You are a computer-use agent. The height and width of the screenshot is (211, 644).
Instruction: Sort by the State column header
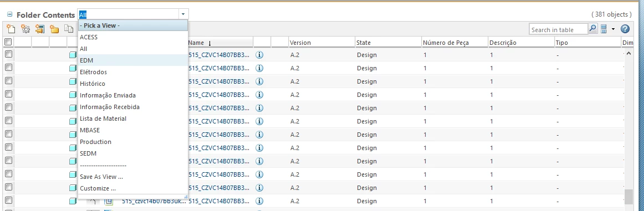point(388,43)
